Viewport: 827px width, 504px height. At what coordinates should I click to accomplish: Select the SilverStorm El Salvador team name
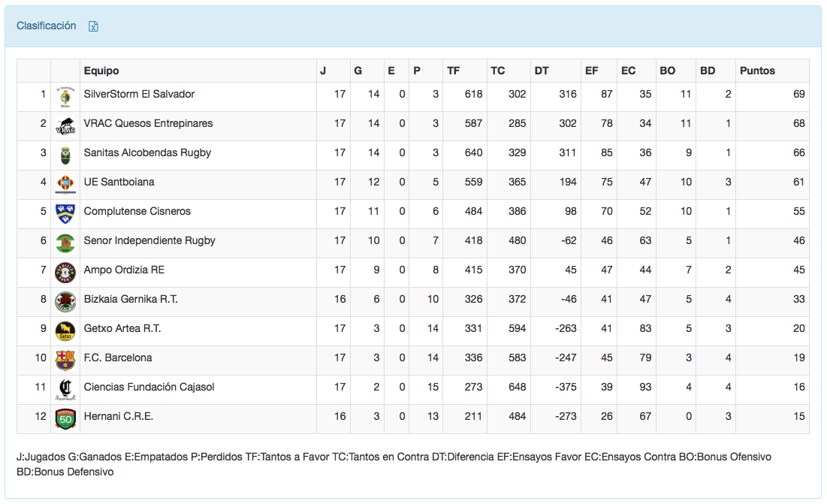139,95
